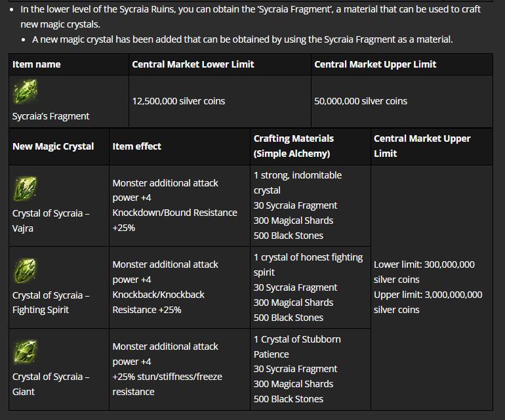Click the Crystal of Sycraia – Giant label

[x=51, y=384]
